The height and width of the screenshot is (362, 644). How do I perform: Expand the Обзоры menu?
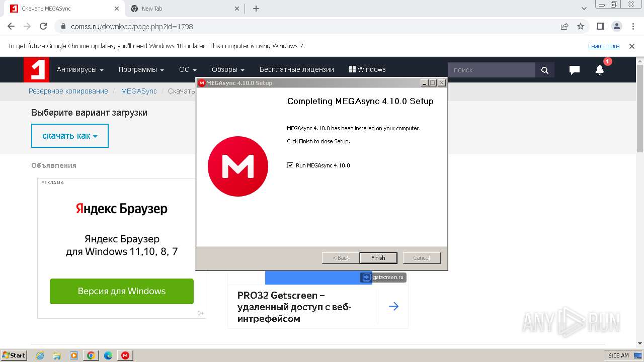pyautogui.click(x=228, y=69)
